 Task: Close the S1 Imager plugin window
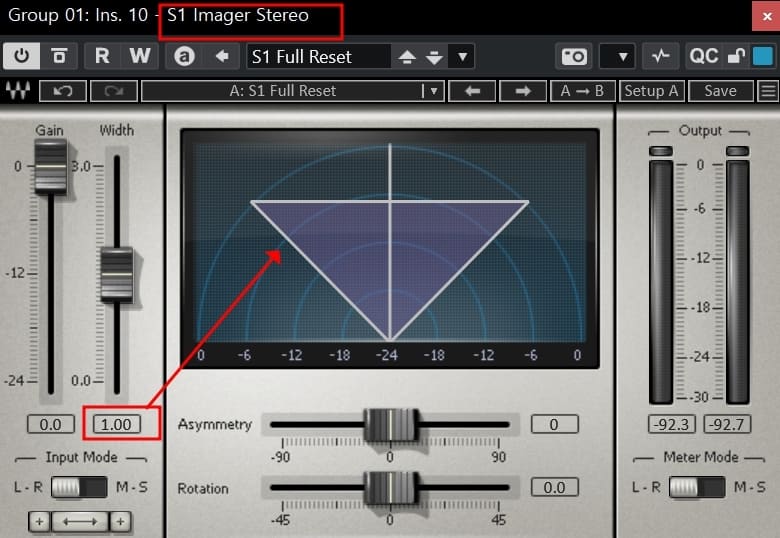pyautogui.click(x=766, y=16)
